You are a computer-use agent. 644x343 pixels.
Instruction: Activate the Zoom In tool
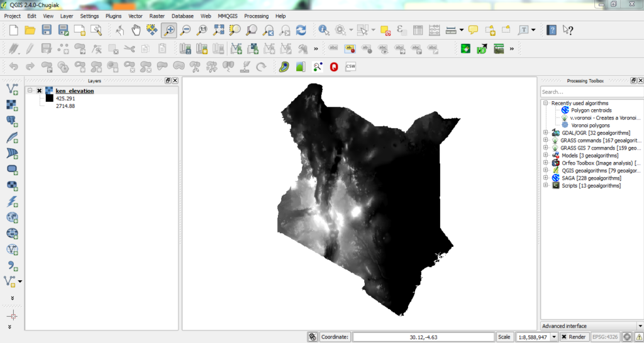click(x=169, y=30)
